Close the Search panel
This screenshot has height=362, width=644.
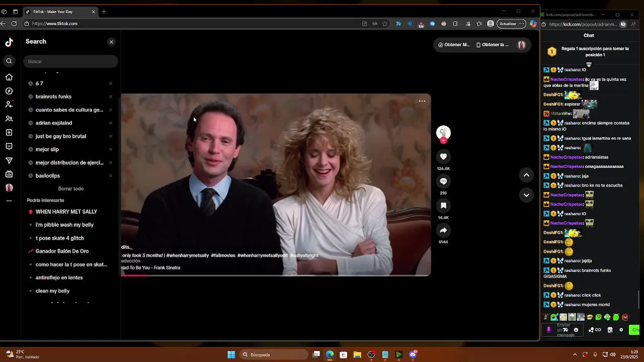[x=111, y=42]
